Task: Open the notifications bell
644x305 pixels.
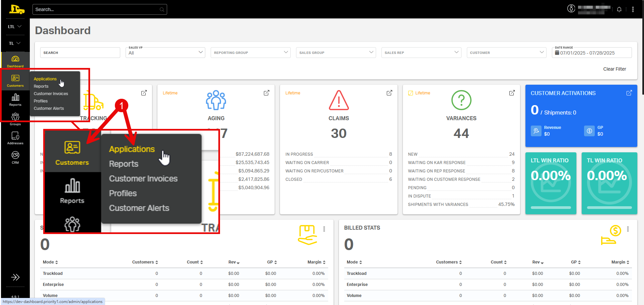Action: pyautogui.click(x=619, y=9)
